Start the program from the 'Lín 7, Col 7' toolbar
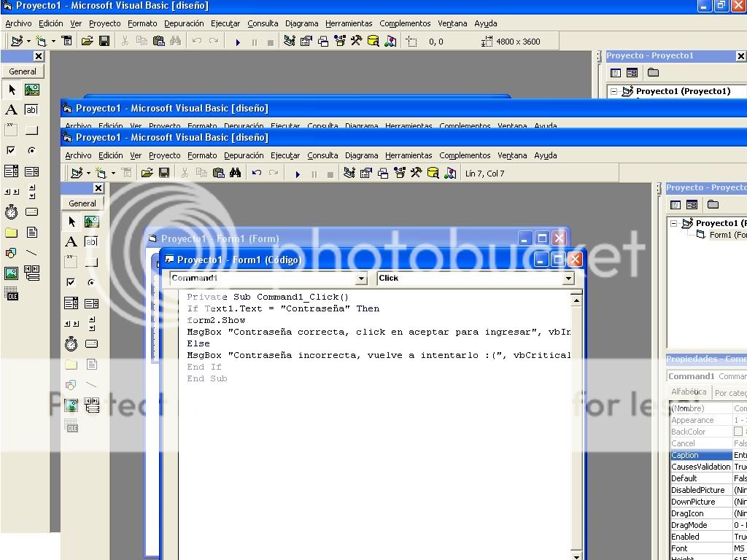747x560 pixels. click(298, 174)
